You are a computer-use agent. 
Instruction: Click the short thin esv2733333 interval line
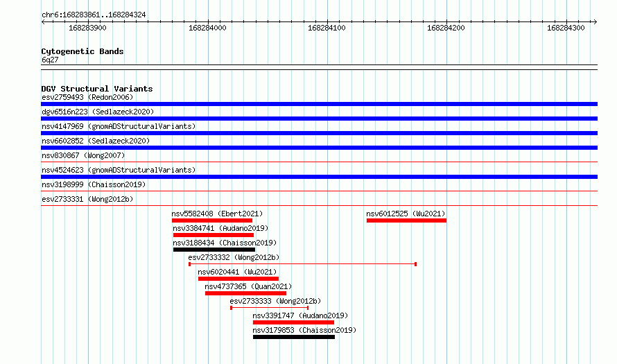270,308
